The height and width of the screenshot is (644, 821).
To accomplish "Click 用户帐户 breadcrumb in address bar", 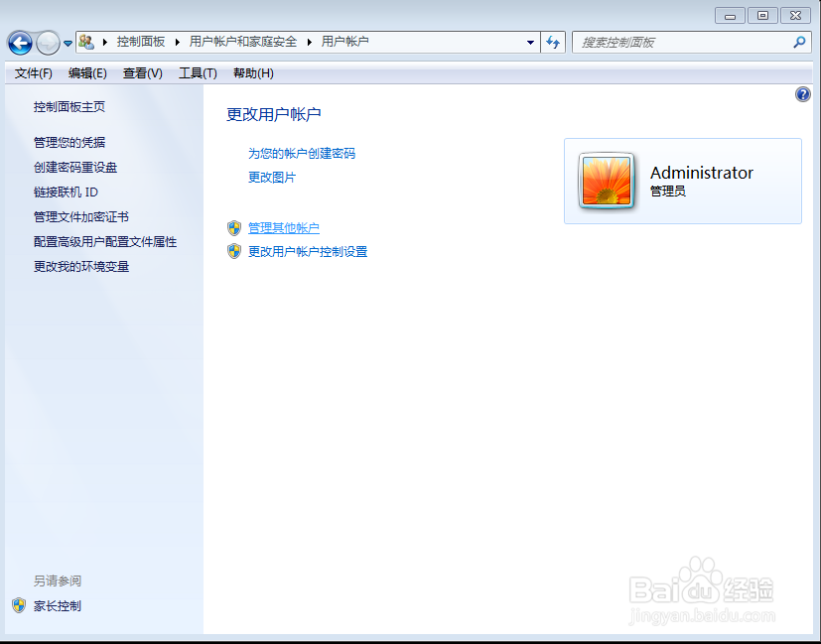I will pyautogui.click(x=345, y=42).
